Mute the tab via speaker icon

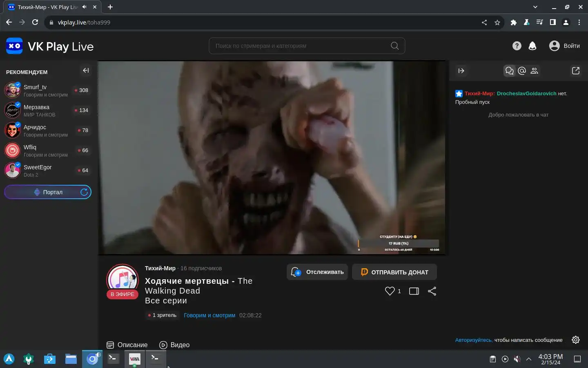click(x=85, y=7)
